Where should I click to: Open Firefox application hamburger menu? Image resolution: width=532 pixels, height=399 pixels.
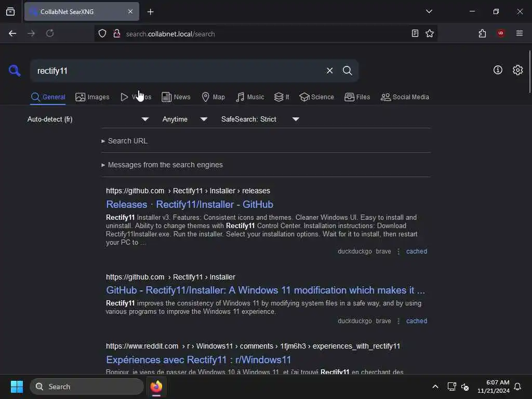519,33
